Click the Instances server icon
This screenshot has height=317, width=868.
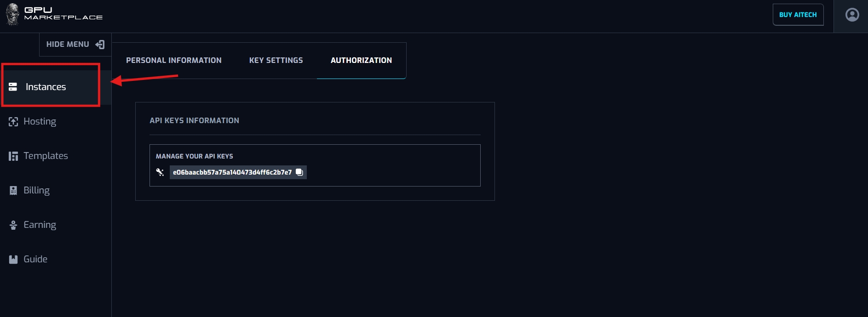(13, 87)
